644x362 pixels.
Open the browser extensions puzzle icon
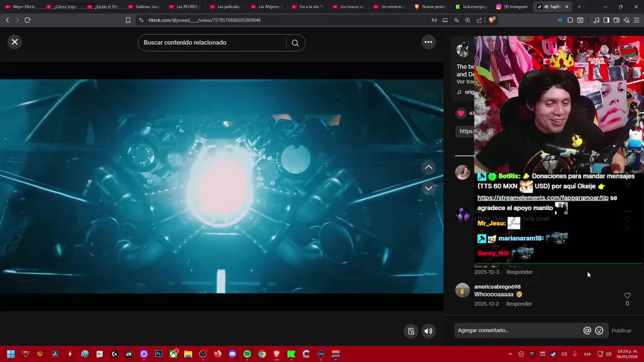coord(570,20)
